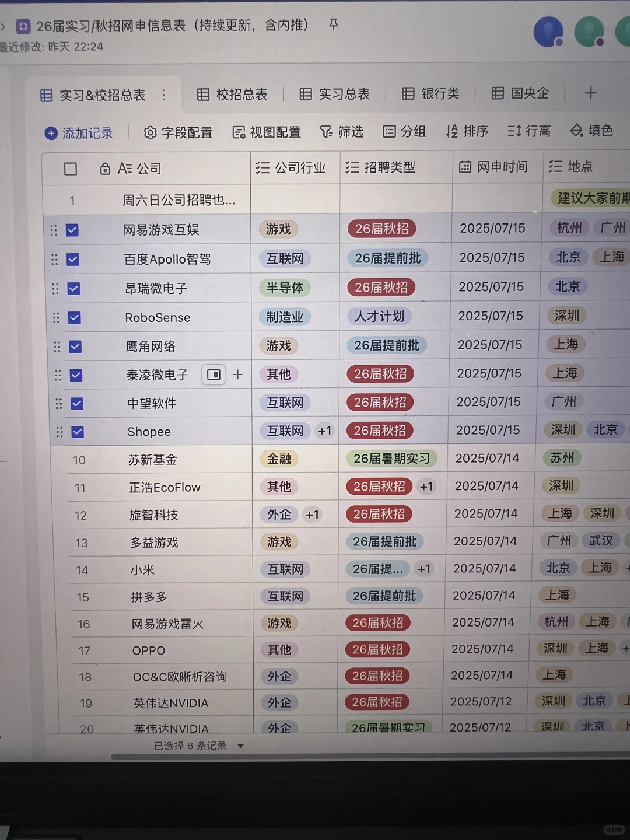Screen dimensions: 630x840
Task: Click the plus icon in 泰凌微电子 row
Action: click(237, 374)
